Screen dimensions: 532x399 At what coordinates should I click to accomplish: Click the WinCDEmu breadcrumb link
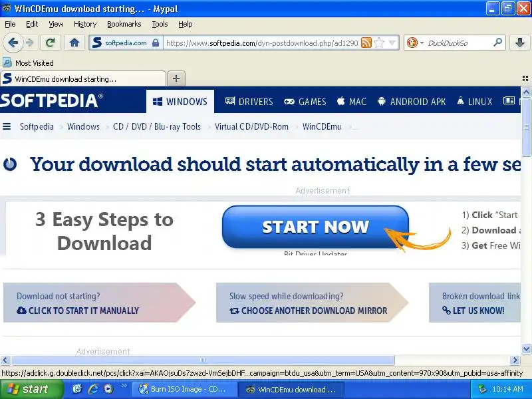tap(322, 126)
